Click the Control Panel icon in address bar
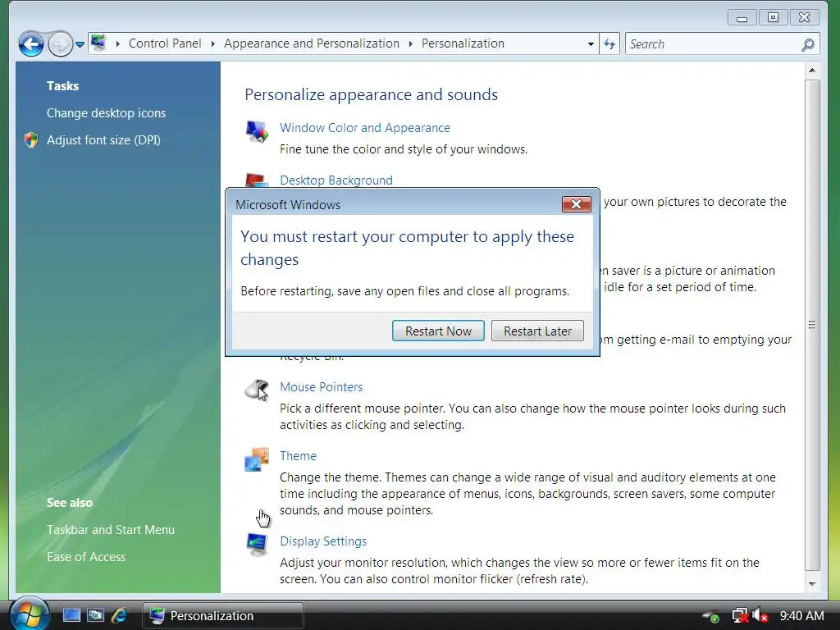This screenshot has width=840, height=630. [98, 43]
